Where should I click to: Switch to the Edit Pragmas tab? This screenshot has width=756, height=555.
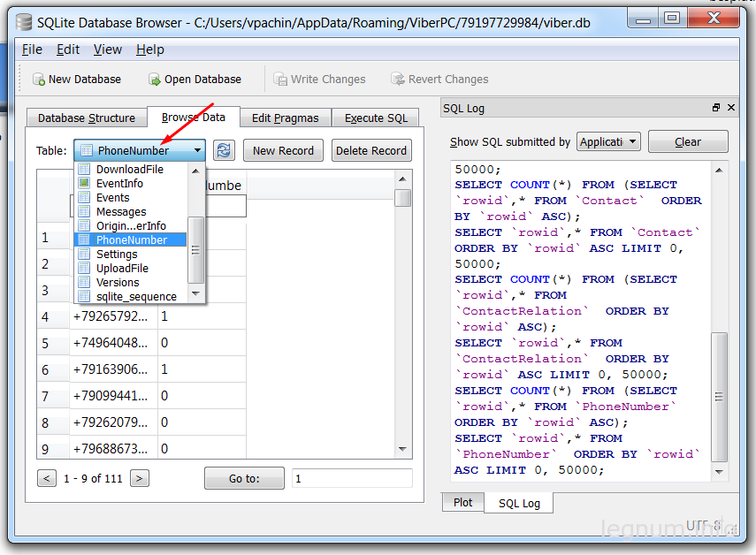[x=285, y=118]
